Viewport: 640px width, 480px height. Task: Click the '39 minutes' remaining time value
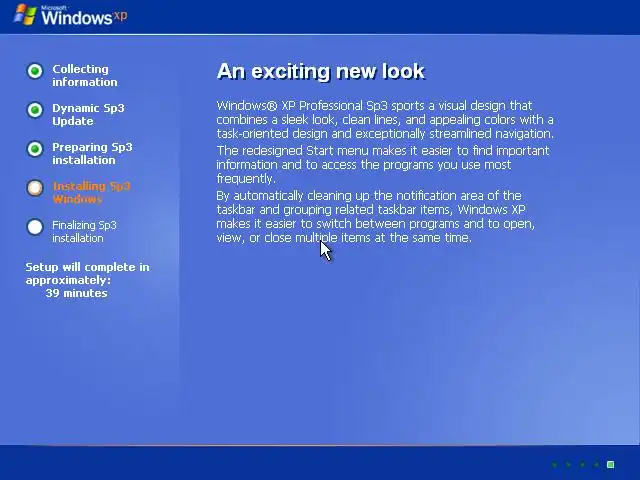(x=76, y=293)
